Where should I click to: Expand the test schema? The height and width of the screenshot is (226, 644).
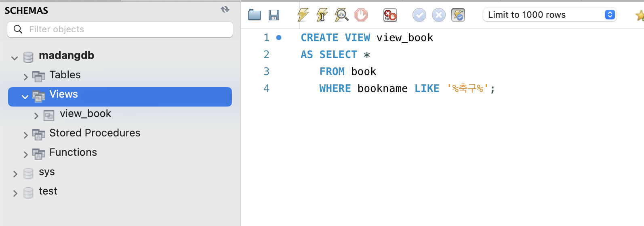click(x=15, y=193)
